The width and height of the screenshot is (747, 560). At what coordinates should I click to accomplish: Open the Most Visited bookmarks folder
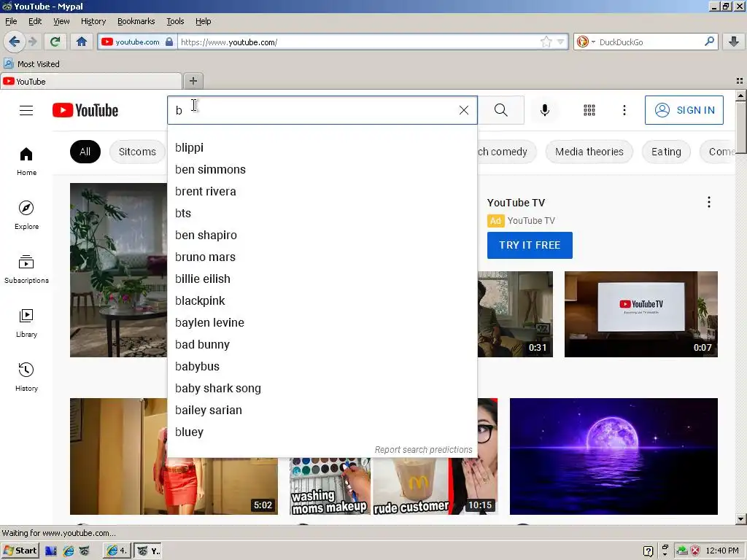tap(31, 64)
